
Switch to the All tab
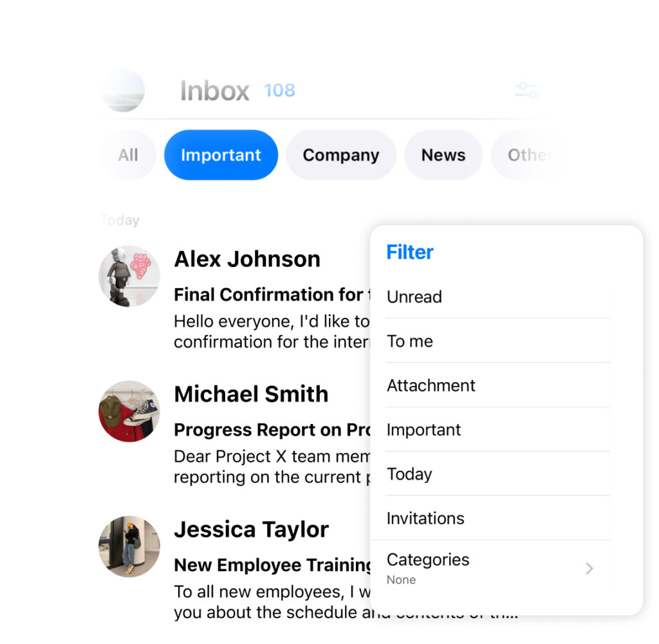point(128,155)
